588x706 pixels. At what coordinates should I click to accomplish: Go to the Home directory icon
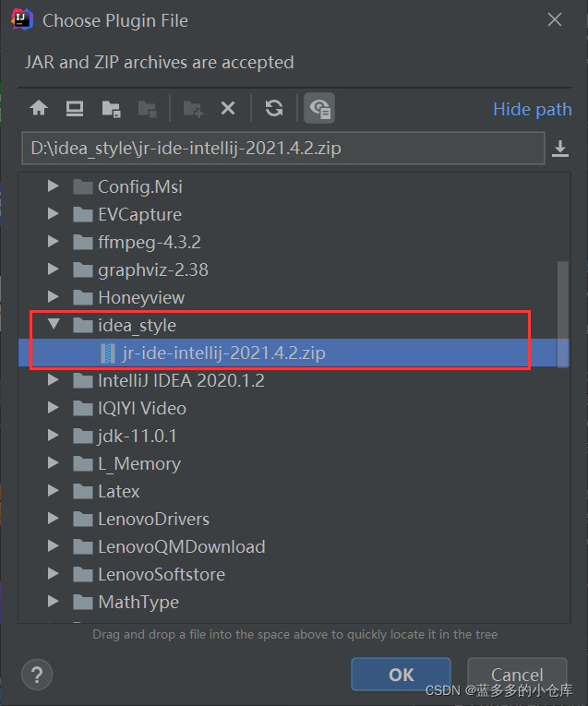tap(39, 108)
